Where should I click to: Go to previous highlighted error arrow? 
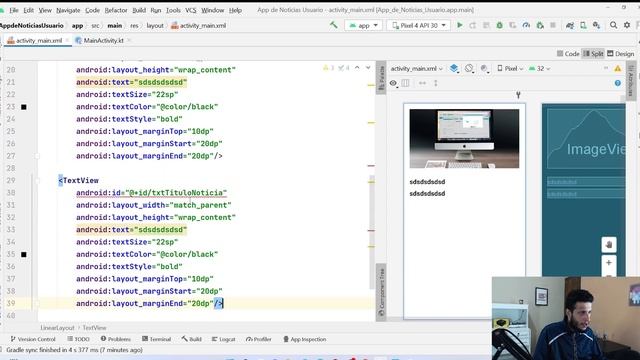pyautogui.click(x=357, y=68)
